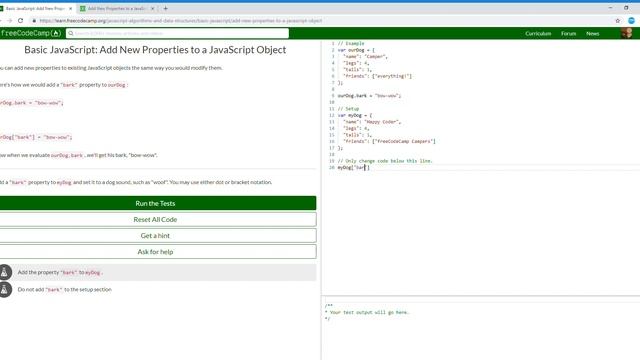Screen dimensions: 640x360
Task: Click the 'Happy Coder' name line in editor
Action: [372, 122]
